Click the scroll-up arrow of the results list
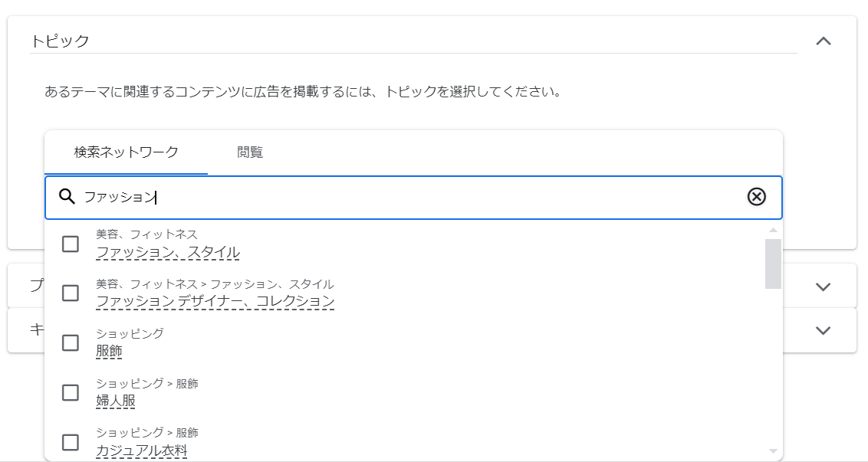 tap(773, 230)
